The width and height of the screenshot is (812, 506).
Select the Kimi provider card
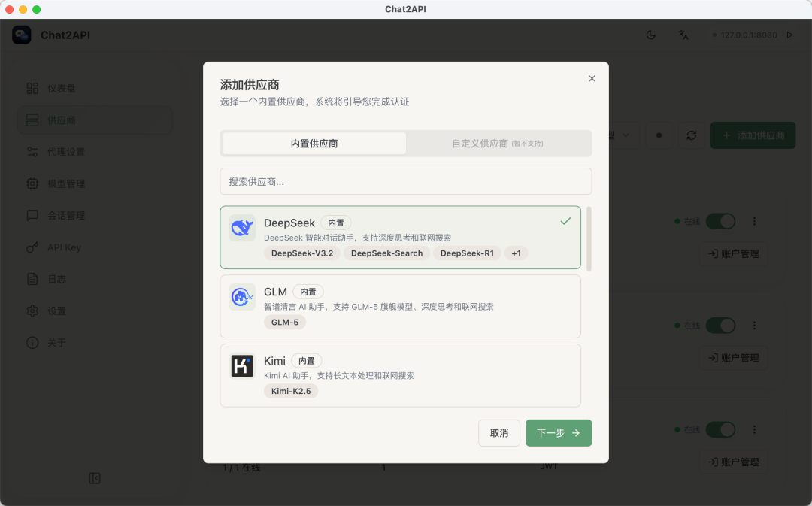(x=400, y=375)
